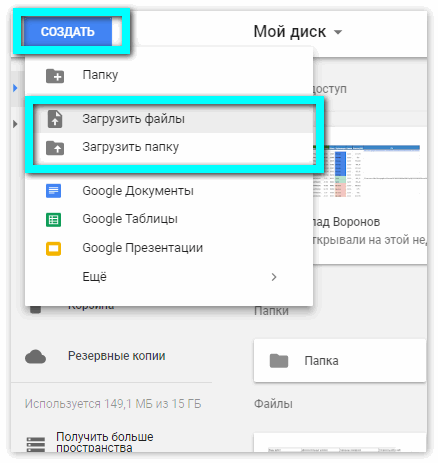Screen dimensions: 438x463
Task: Click the upload file icon
Action: (55, 119)
